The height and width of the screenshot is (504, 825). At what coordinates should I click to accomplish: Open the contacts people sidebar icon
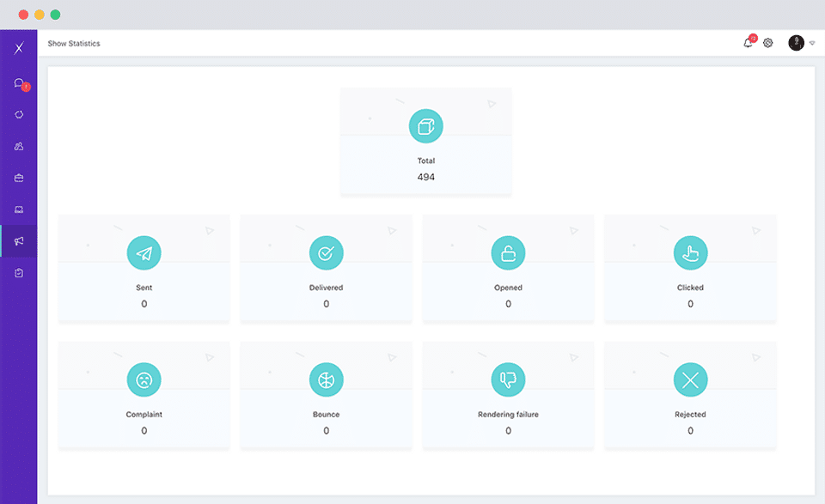point(19,146)
